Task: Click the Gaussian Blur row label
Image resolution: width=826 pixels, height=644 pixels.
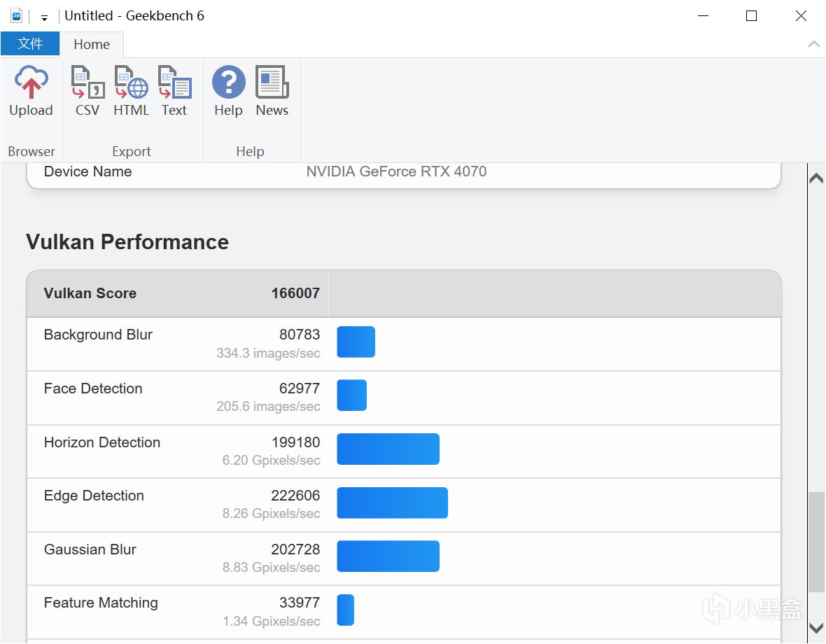Action: pyautogui.click(x=90, y=549)
